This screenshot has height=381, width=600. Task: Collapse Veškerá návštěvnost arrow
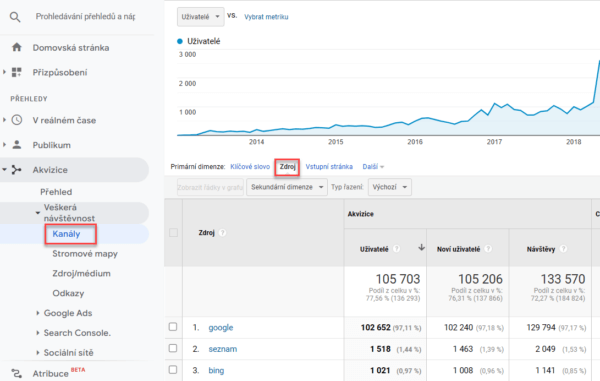(x=38, y=213)
